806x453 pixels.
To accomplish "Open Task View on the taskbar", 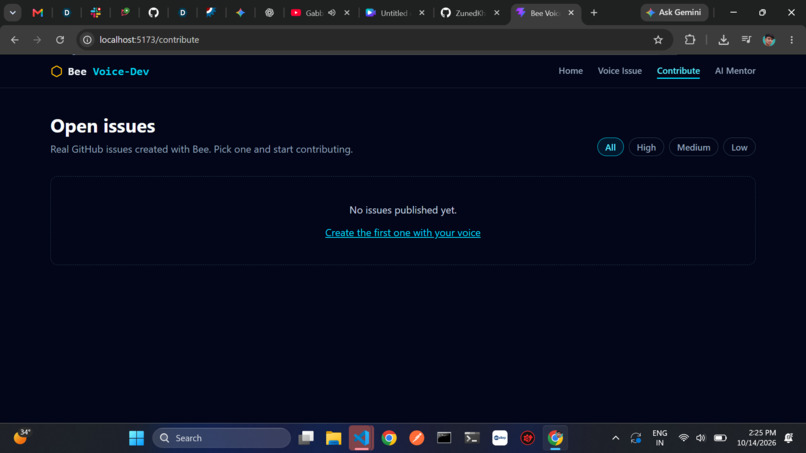I will pos(306,438).
